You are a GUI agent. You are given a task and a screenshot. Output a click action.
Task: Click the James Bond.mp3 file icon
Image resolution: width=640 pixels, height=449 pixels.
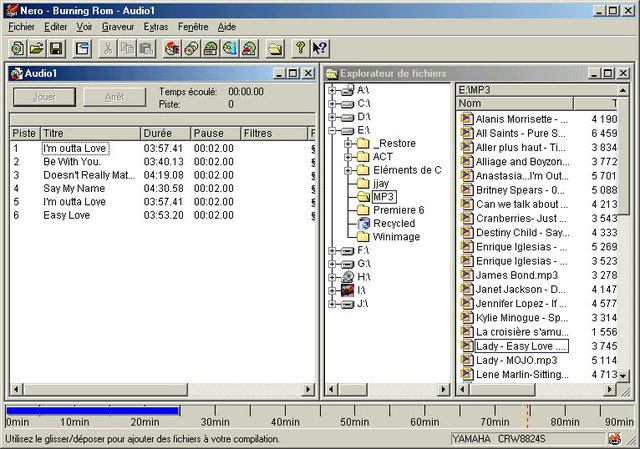[x=466, y=275]
